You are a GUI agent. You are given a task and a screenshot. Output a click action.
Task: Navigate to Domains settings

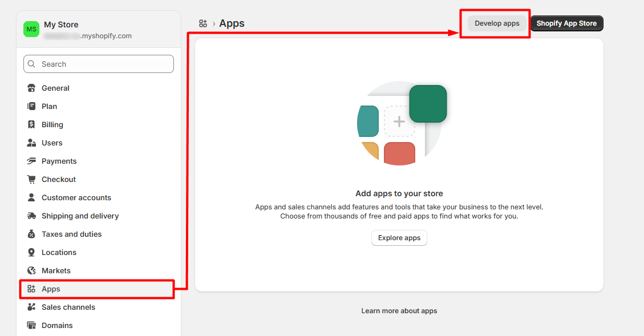(x=57, y=326)
